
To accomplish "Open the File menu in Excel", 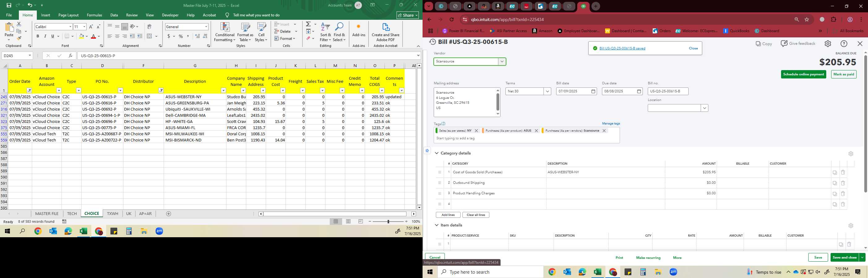I will point(9,15).
